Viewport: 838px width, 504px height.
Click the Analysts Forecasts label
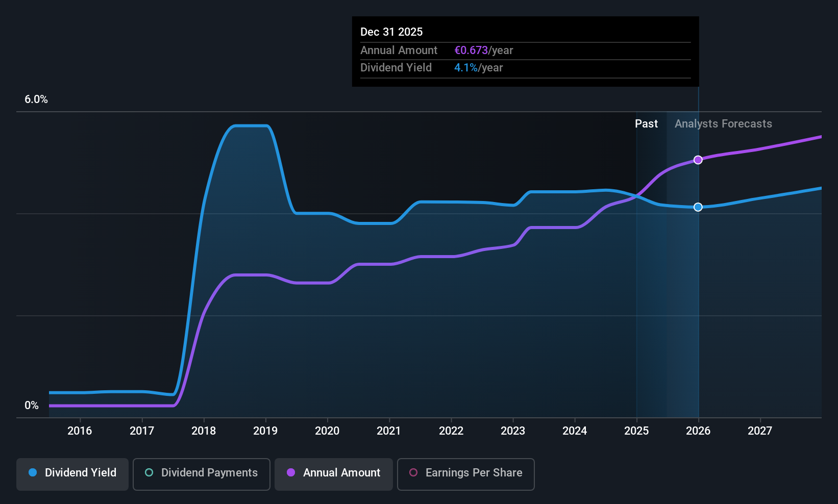tap(723, 124)
